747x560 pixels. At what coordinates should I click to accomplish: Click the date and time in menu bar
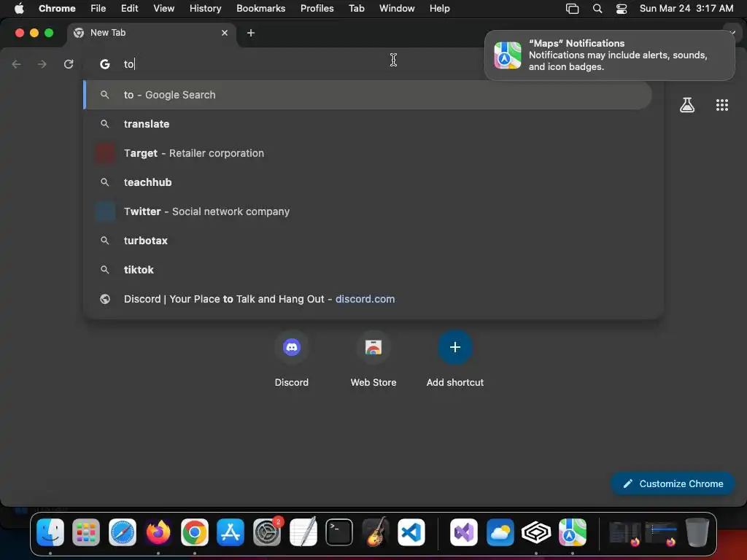click(x=686, y=9)
